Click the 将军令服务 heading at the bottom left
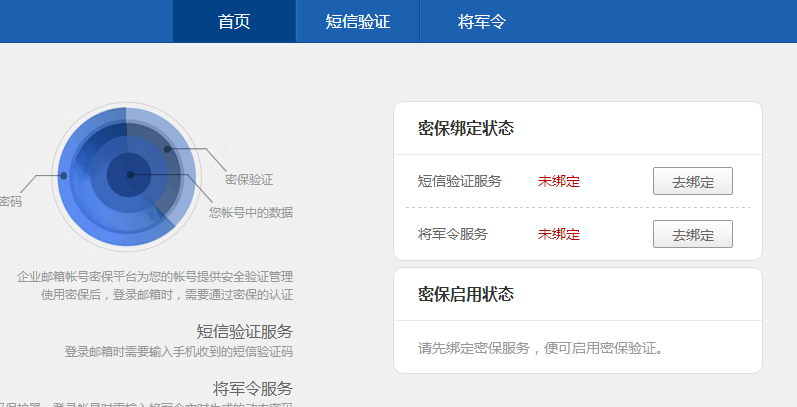 [252, 388]
